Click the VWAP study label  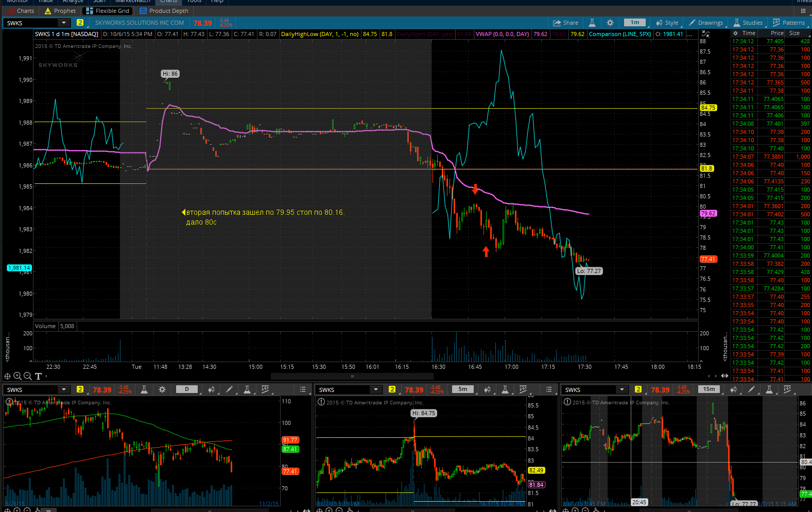point(503,34)
